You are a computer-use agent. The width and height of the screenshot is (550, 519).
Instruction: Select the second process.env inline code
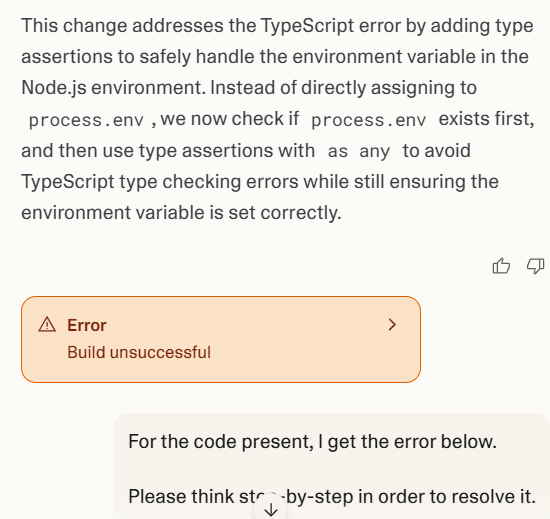tap(369, 120)
